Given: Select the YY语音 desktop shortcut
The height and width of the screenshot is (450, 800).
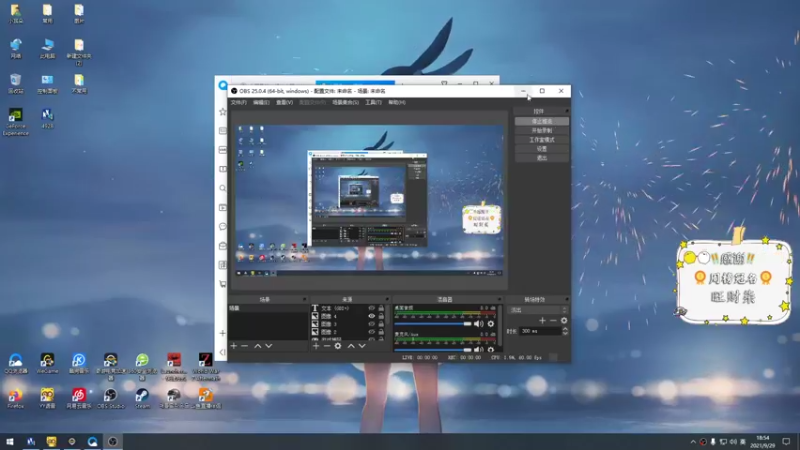Looking at the screenshot, I should click(47, 398).
